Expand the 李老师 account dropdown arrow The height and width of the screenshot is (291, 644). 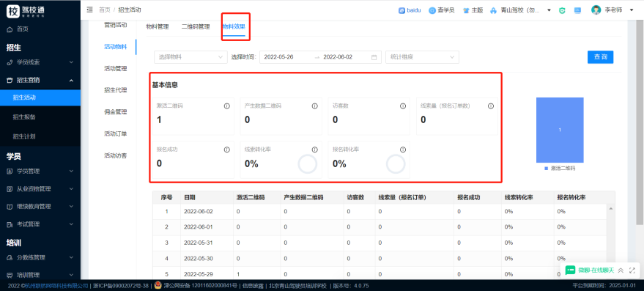point(632,10)
